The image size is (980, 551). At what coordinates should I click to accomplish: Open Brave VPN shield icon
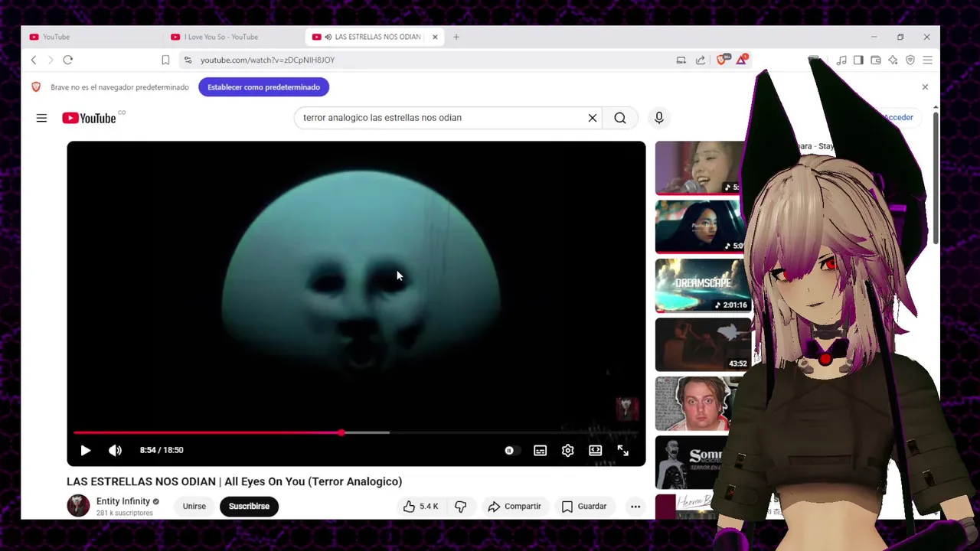point(910,60)
